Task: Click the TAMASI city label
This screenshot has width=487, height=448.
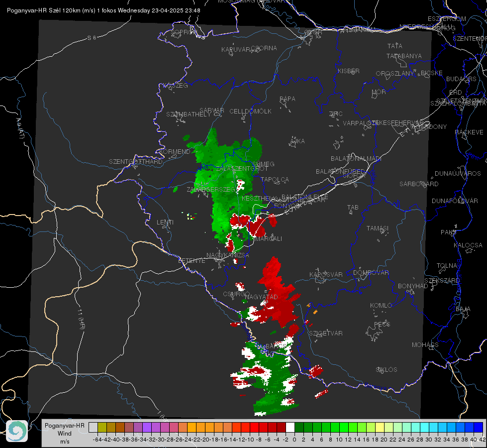Action: click(378, 228)
